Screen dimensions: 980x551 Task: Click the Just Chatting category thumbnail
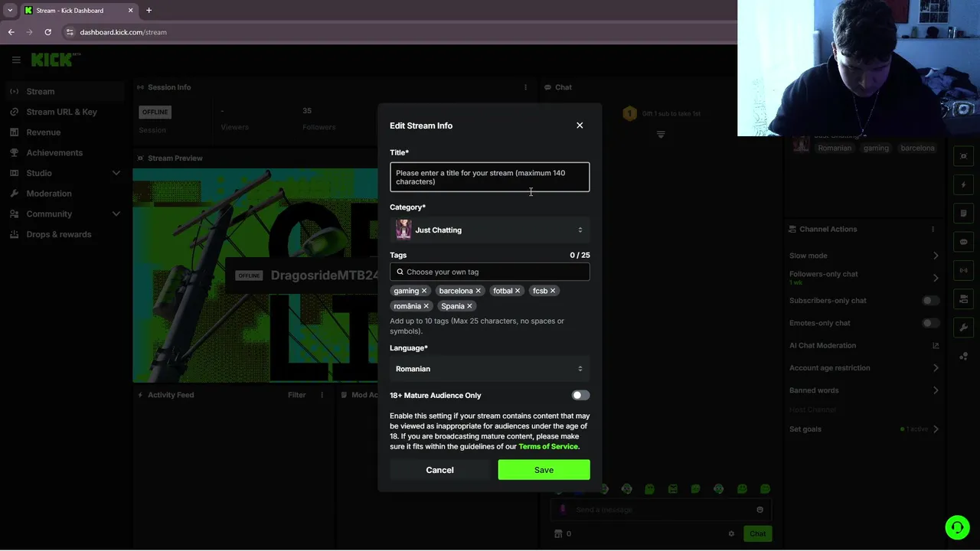coord(403,230)
